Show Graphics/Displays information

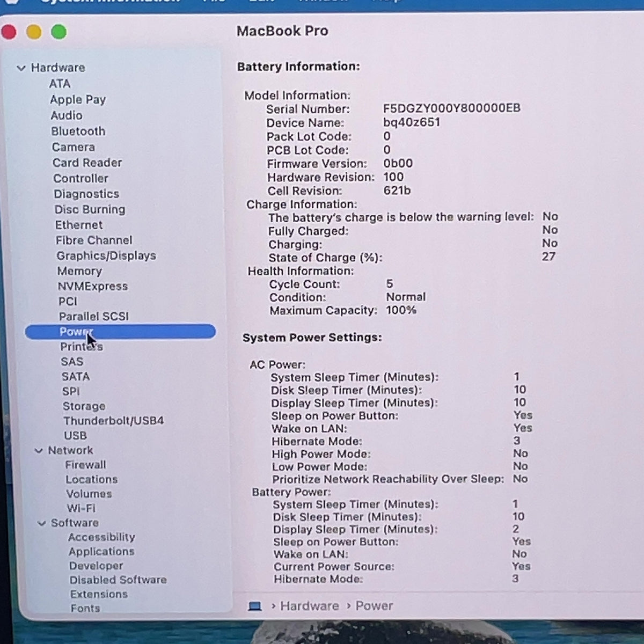106,256
